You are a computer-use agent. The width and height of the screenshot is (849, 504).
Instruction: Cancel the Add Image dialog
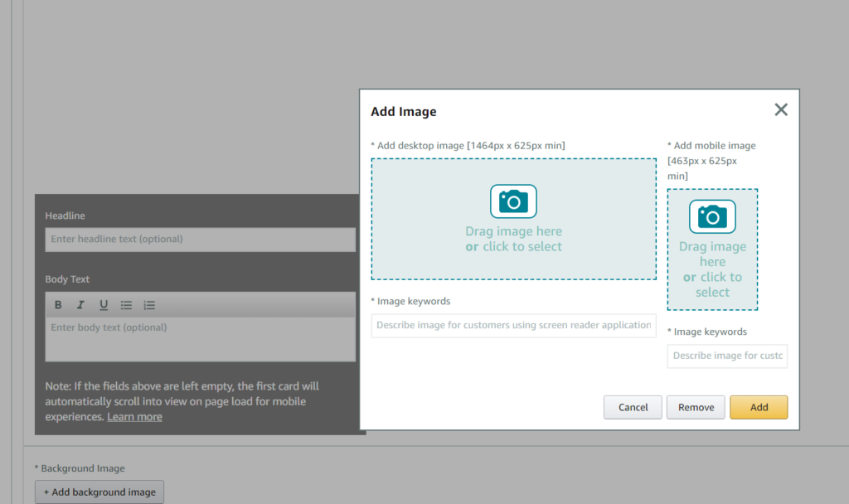coord(633,407)
